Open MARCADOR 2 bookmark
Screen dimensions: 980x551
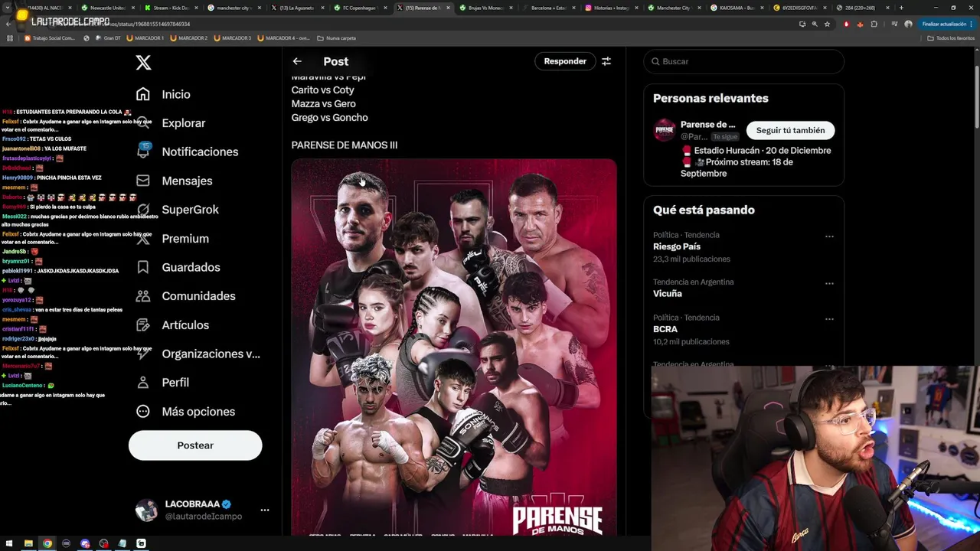[189, 37]
